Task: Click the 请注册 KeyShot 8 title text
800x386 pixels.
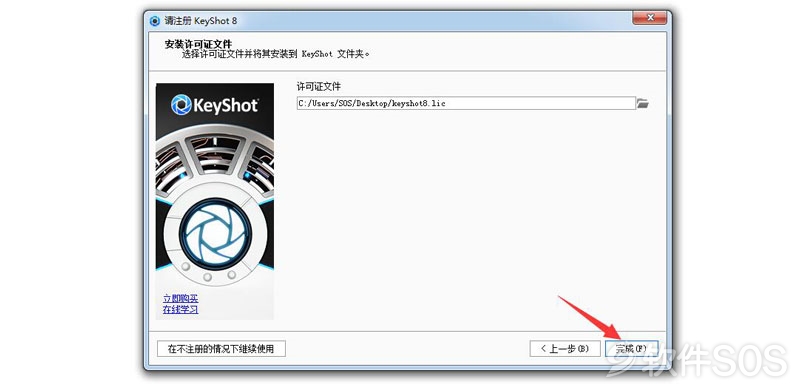Action: tap(201, 21)
